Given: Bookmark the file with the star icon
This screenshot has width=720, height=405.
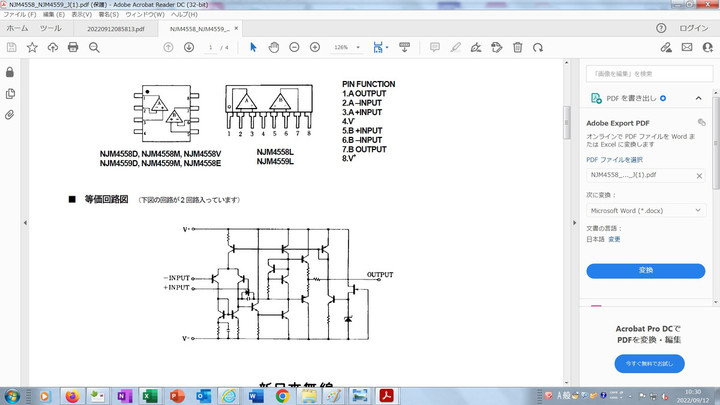Looking at the screenshot, I should [32, 47].
